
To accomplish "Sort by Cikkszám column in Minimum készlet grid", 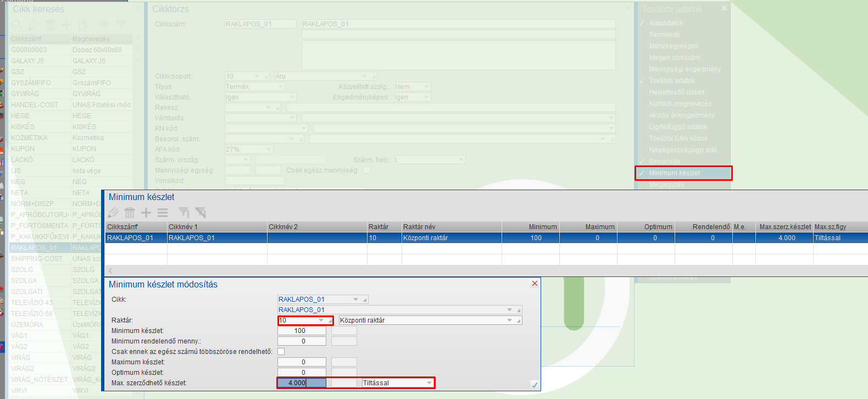I will [136, 227].
